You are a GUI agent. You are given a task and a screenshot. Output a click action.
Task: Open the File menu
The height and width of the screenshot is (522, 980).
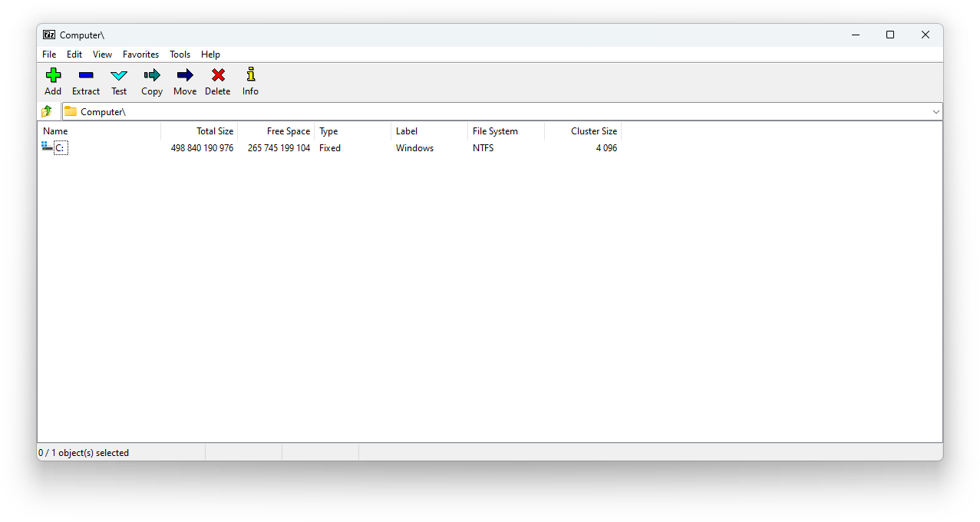click(49, 55)
